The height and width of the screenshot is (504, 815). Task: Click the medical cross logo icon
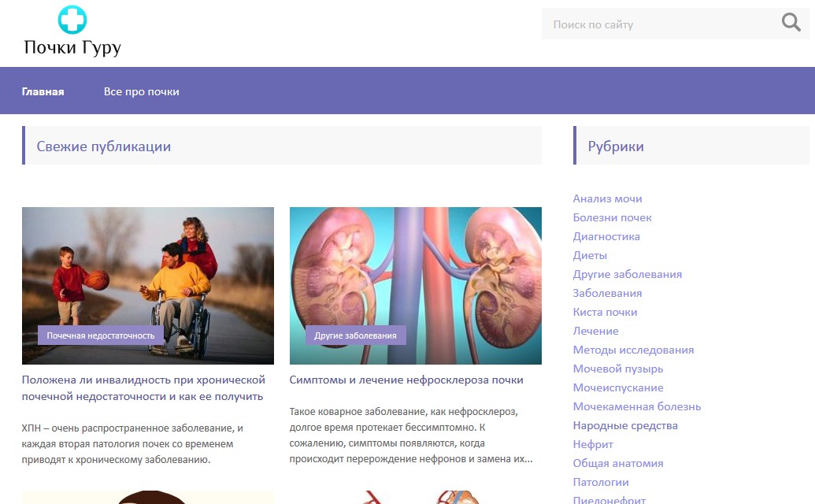click(x=72, y=20)
